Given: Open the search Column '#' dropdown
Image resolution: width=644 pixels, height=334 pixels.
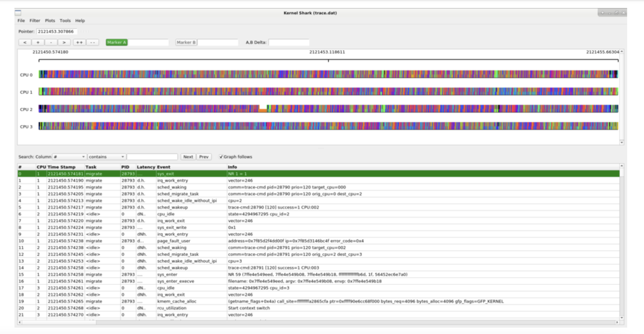Looking at the screenshot, I should click(69, 157).
